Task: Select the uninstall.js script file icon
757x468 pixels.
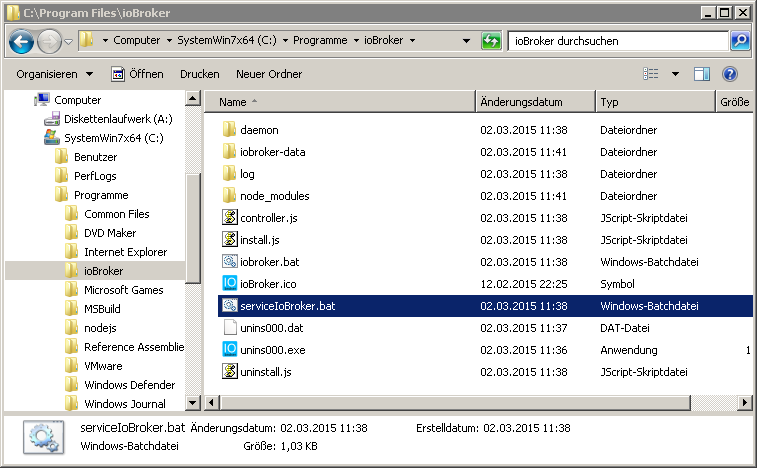Action: (230, 371)
